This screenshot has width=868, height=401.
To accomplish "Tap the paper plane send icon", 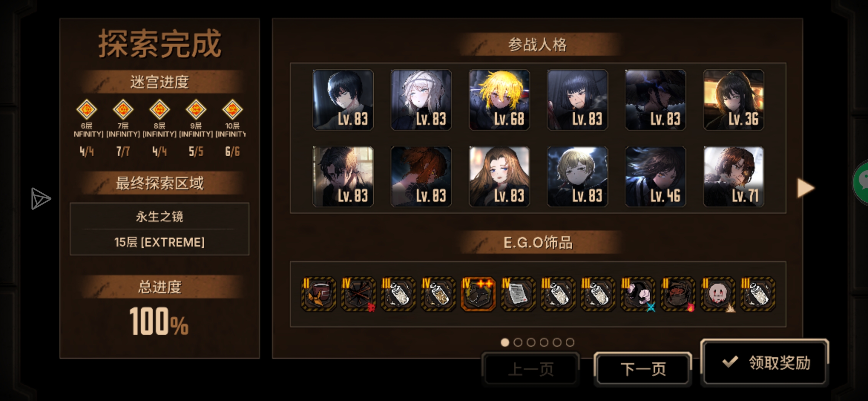I will click(x=40, y=198).
